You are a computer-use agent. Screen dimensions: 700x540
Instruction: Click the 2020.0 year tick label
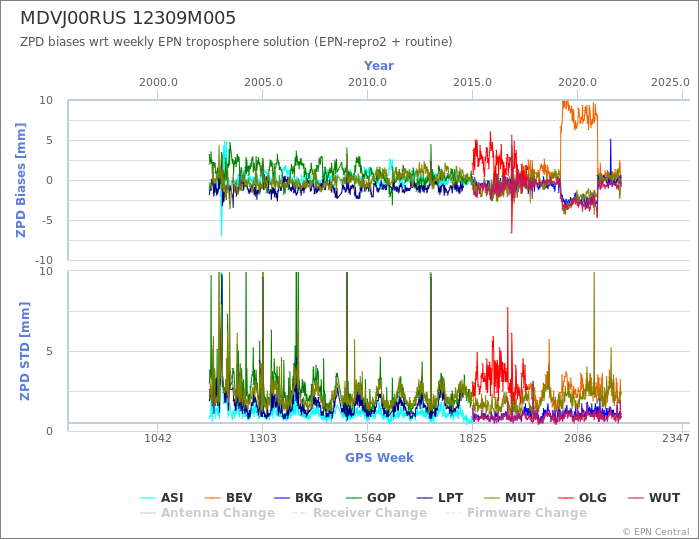tap(577, 83)
